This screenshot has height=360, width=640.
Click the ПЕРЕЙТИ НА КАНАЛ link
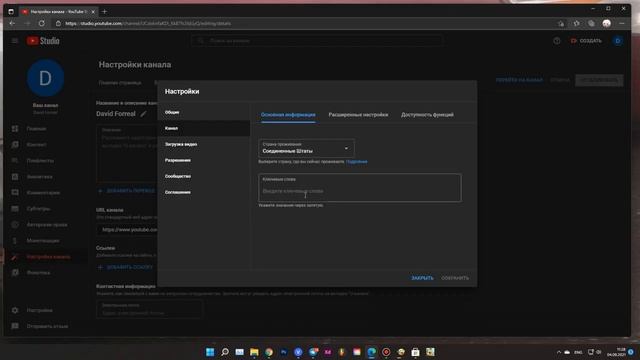pyautogui.click(x=519, y=80)
